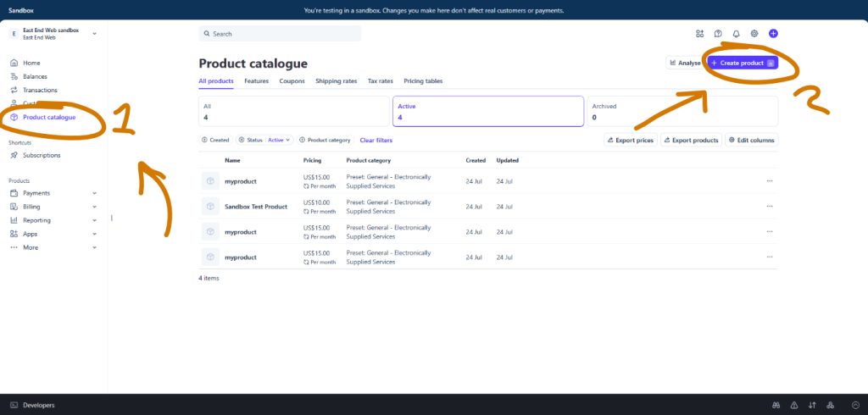Click the purple plus create icon in header
The image size is (868, 415).
773,34
